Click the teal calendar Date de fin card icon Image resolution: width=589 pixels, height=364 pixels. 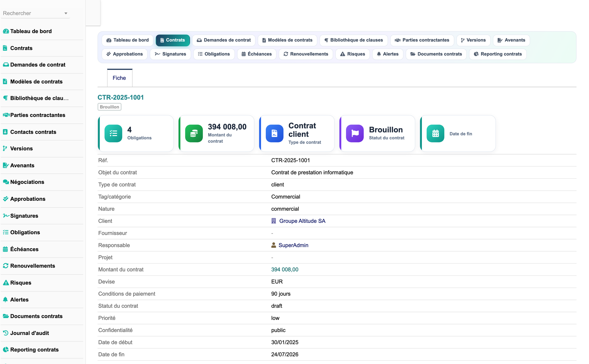coord(436,133)
